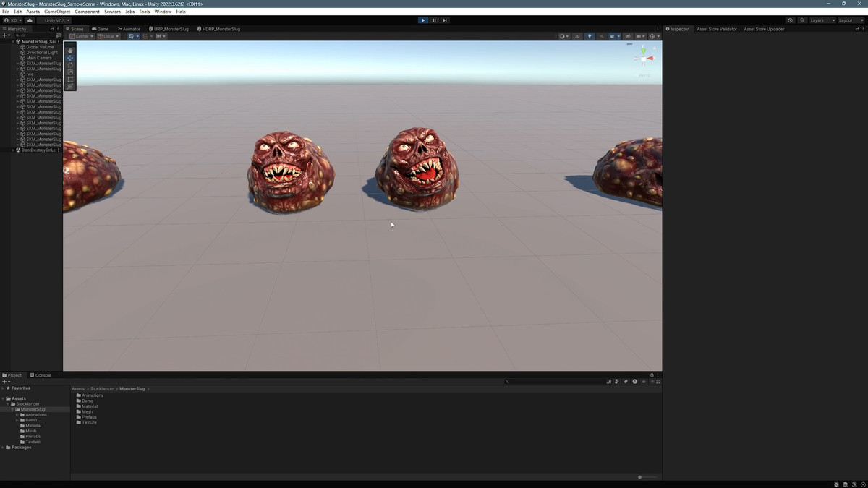Select the combined Transform tool
Screen dimensions: 868x488
(x=70, y=86)
